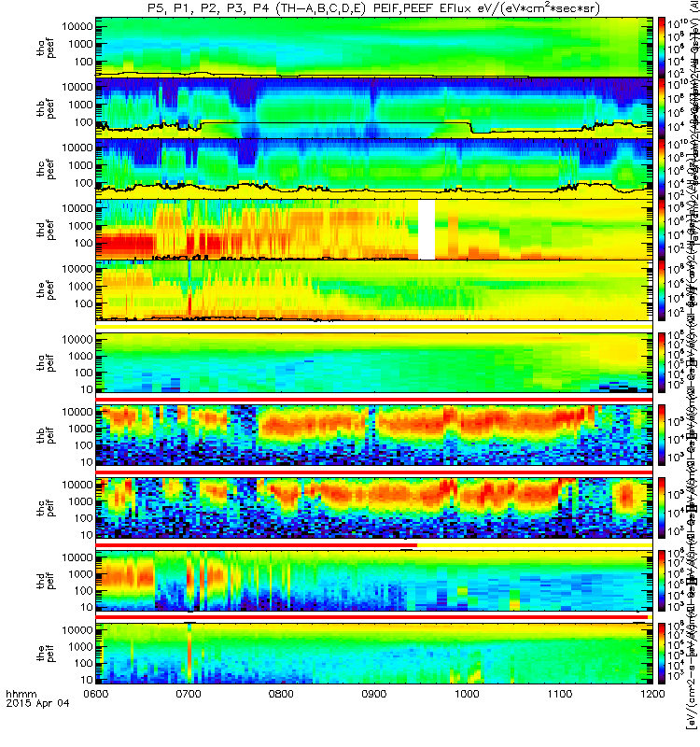Viewport: 700px width, 747px height.
Task: Select the thb peif ion spectrogram panel
Action: pos(374,435)
